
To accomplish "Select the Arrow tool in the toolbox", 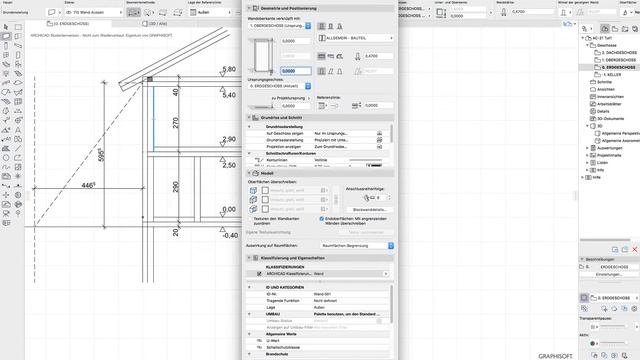I will (6, 27).
